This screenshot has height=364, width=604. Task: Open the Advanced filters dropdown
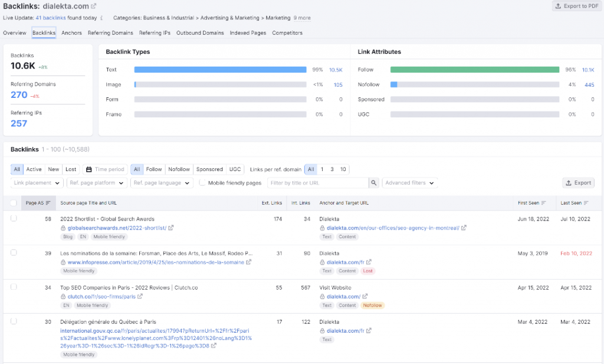coord(409,183)
